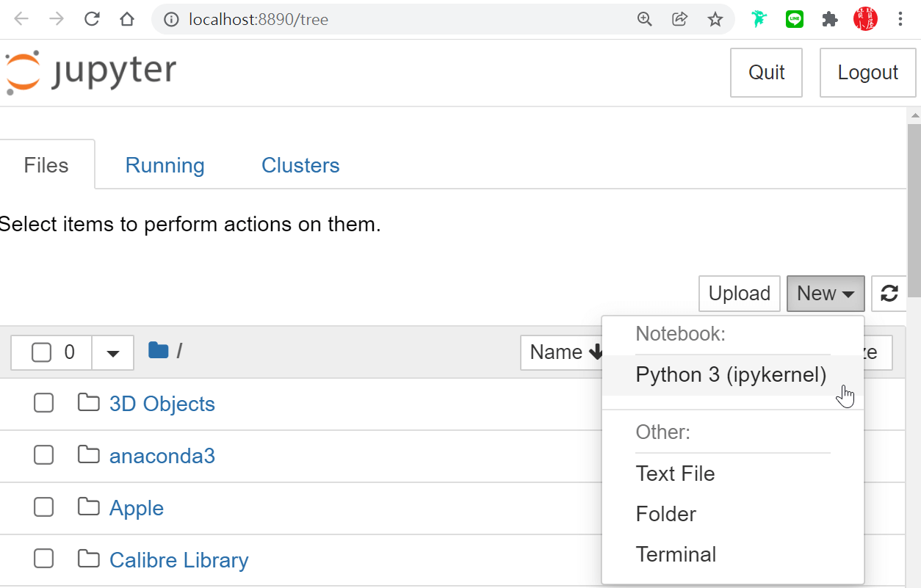Check the 3D Objects checkbox
This screenshot has height=588, width=921.
[44, 403]
